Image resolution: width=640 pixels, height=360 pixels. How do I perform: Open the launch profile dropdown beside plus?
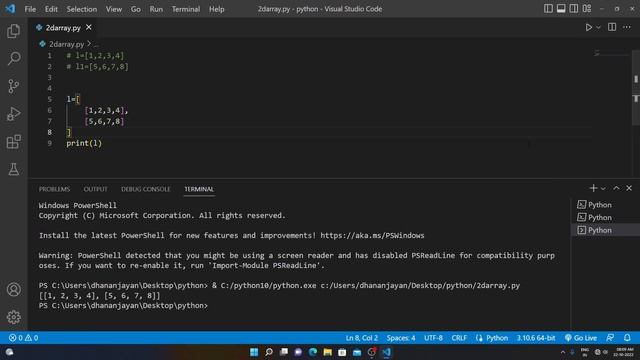point(603,189)
